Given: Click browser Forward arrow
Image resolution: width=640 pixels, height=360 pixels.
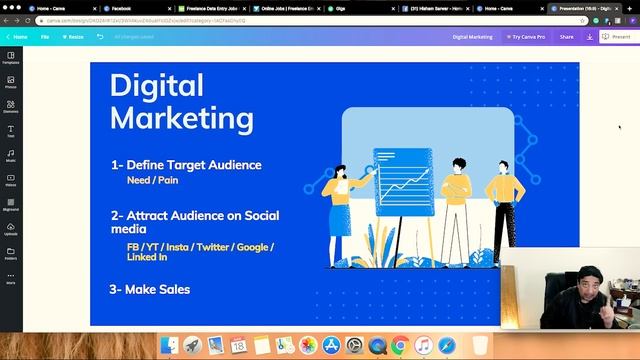Looking at the screenshot, I should click(x=17, y=20).
